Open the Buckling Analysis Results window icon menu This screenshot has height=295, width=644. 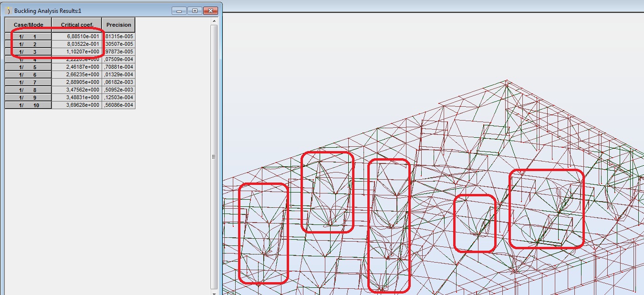click(8, 10)
